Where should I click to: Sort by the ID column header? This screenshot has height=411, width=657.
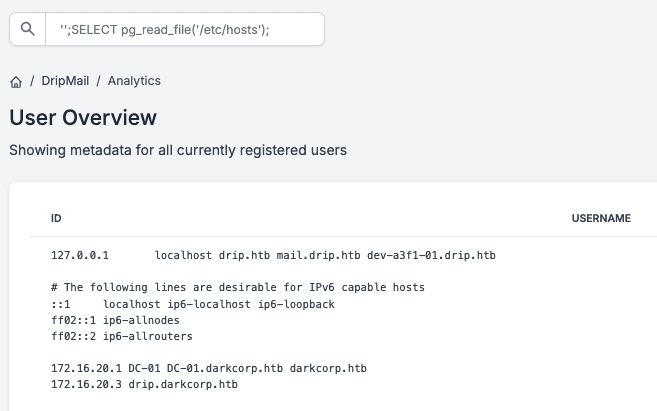[56, 218]
